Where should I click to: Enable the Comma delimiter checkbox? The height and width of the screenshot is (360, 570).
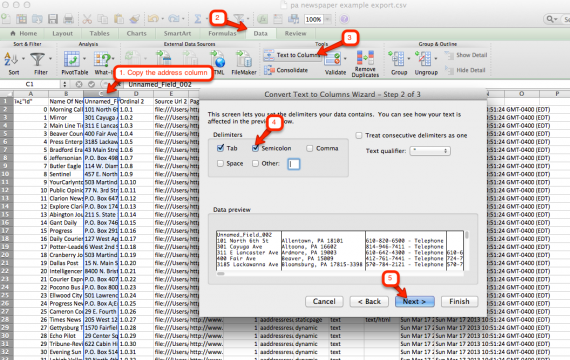tap(310, 148)
